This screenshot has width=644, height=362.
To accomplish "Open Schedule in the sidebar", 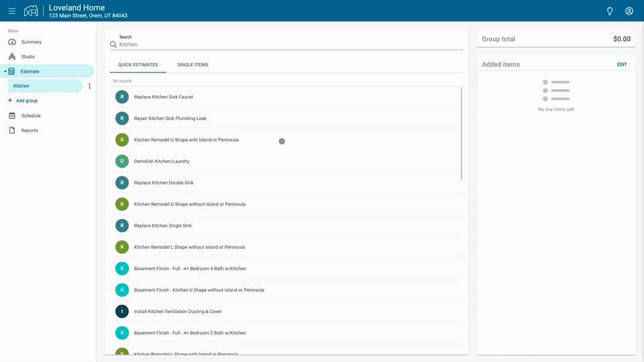I will [31, 116].
